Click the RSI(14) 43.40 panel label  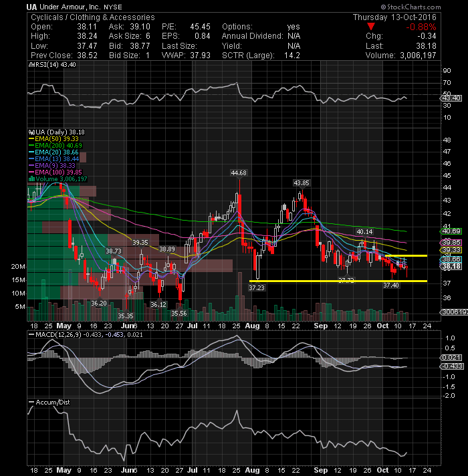[55, 65]
